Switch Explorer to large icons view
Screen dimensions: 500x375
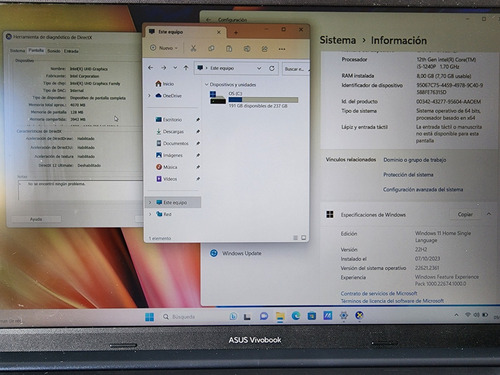click(303, 238)
